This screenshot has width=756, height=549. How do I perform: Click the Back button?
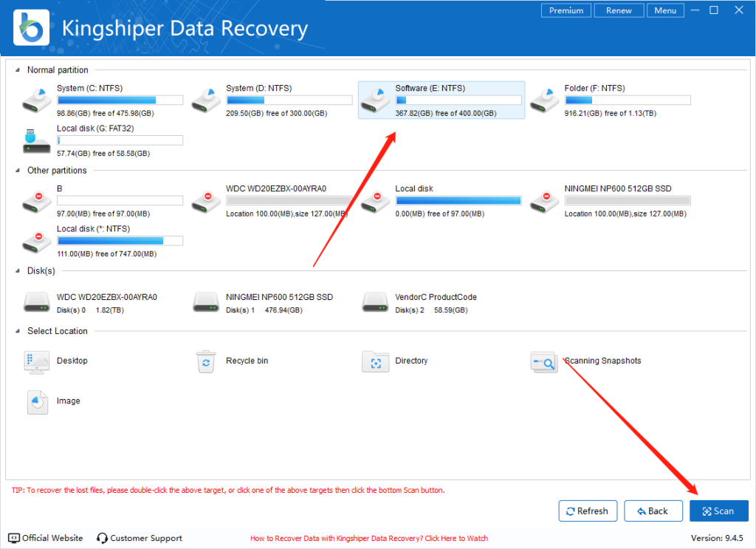(653, 511)
